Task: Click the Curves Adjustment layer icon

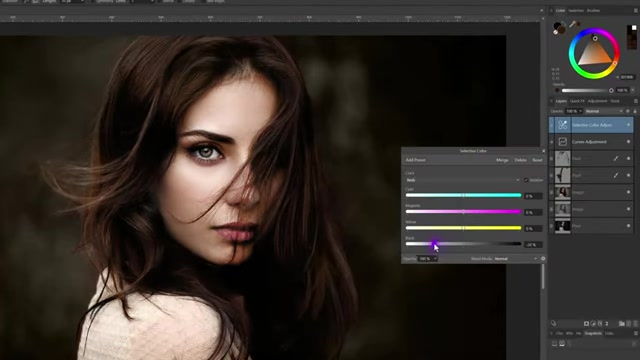Action: [x=562, y=142]
